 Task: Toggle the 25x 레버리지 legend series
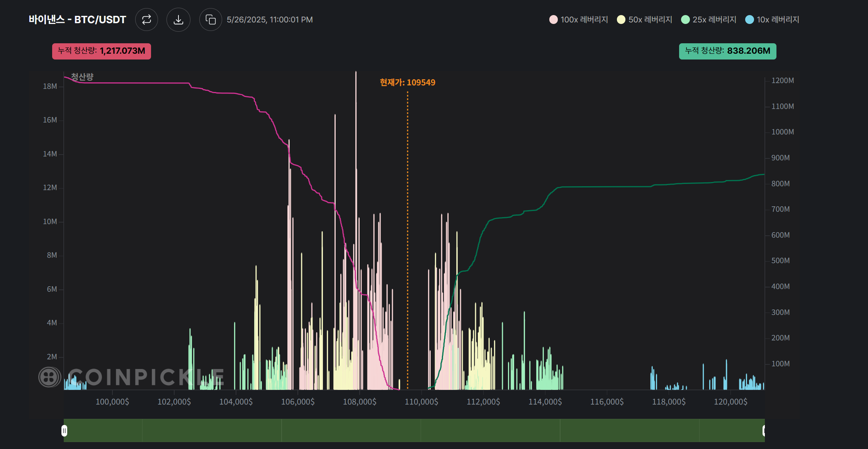click(709, 20)
